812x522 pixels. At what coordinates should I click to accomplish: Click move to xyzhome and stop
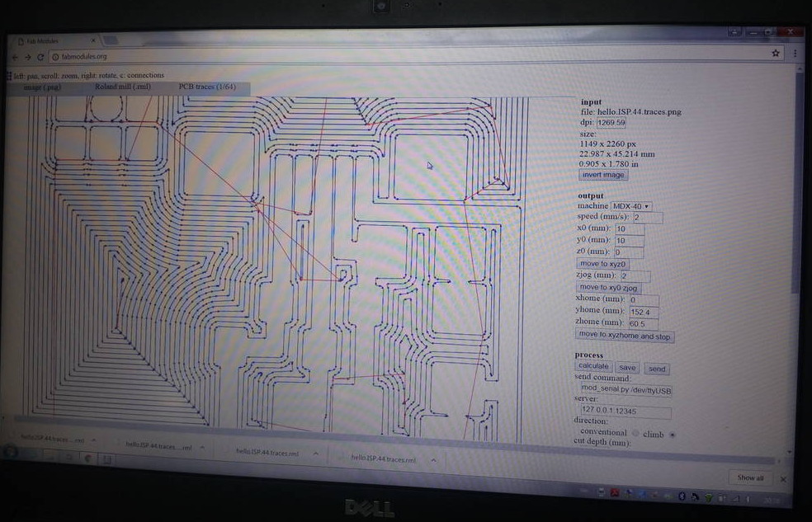625,336
